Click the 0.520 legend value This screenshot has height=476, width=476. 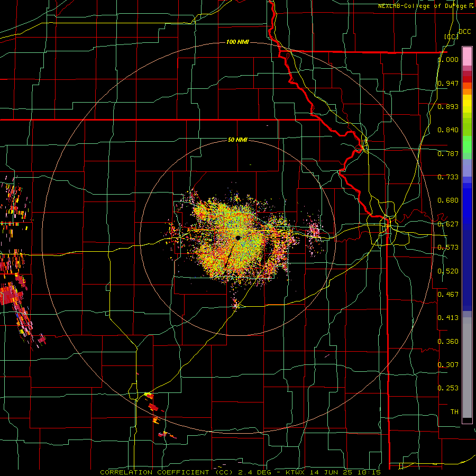point(448,271)
